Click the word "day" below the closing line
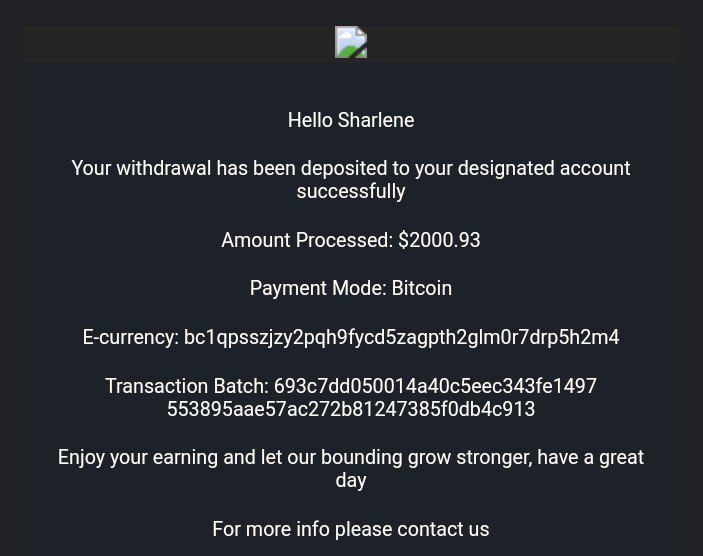Viewport: 703px width, 556px height. [x=351, y=480]
